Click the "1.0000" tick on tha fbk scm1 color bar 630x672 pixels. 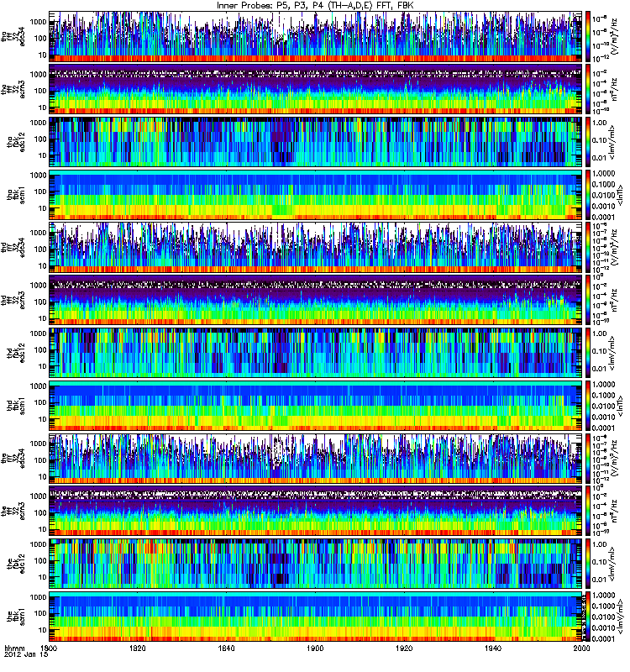(603, 174)
